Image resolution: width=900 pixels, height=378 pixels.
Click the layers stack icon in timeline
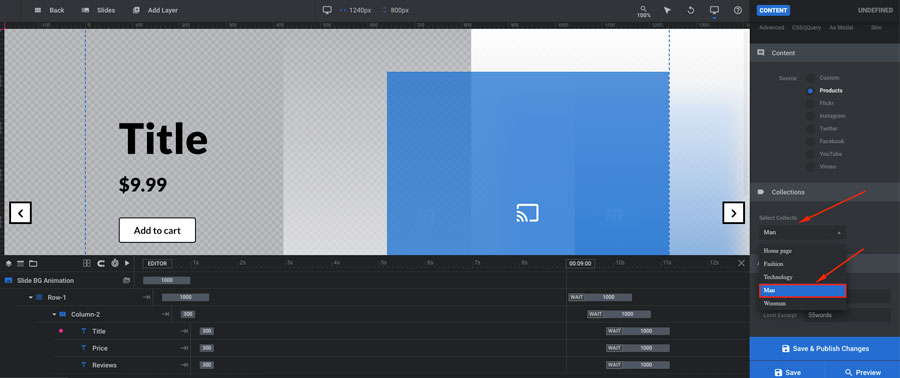pyautogui.click(x=9, y=263)
